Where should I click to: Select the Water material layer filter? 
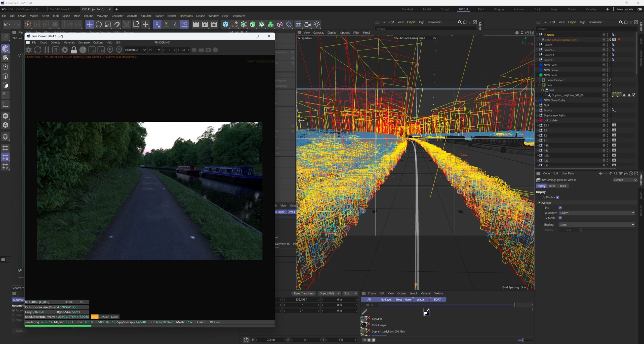(x=420, y=300)
